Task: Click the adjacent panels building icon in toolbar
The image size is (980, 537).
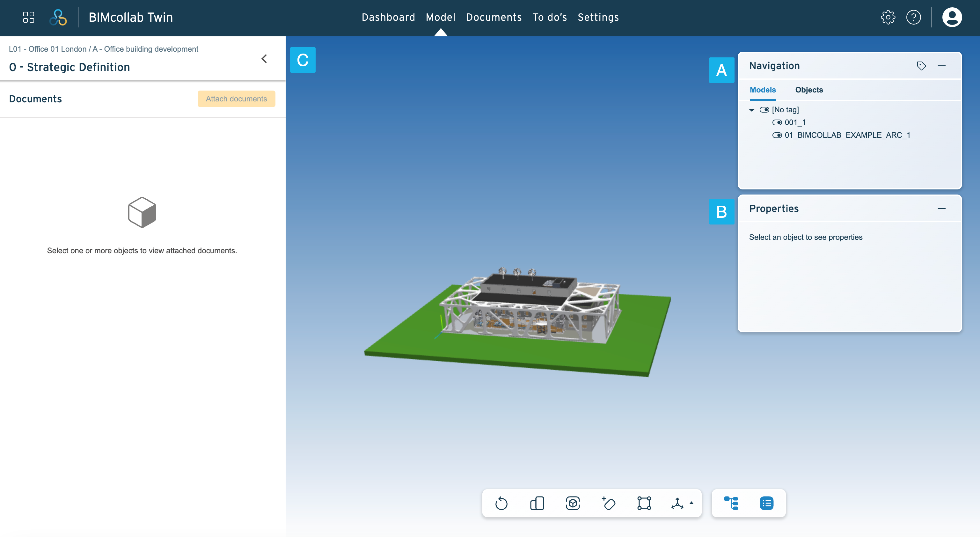Action: [537, 503]
